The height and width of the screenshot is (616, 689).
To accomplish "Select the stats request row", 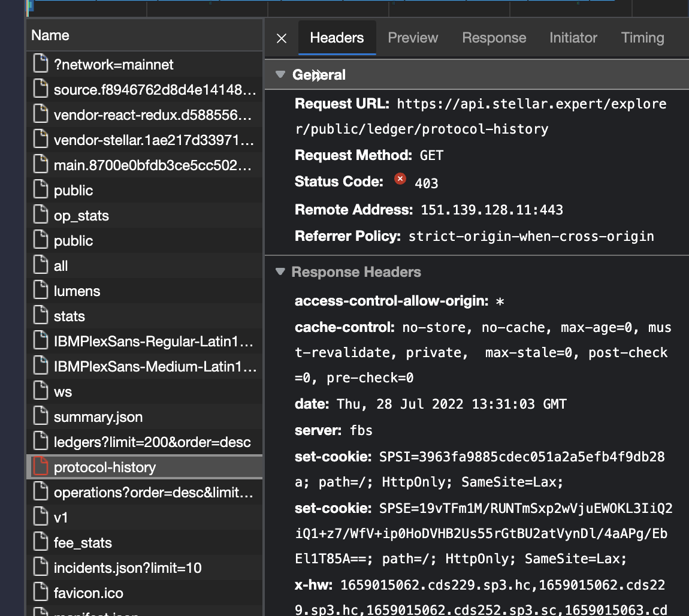I will tap(144, 316).
